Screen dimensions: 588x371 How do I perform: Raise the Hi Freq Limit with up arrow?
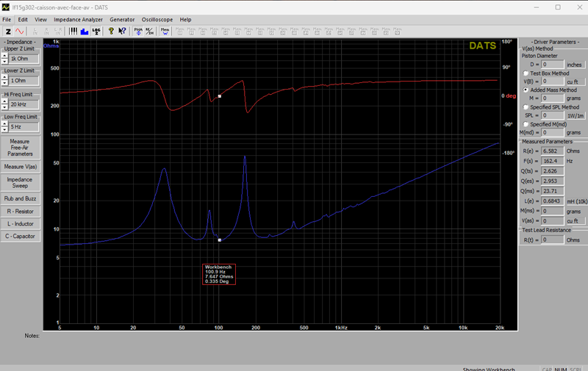tap(4, 101)
